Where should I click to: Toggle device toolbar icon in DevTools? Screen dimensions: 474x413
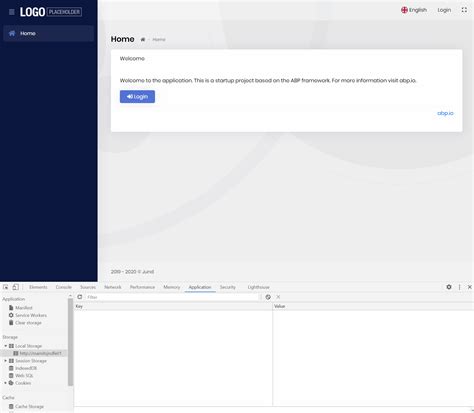pos(15,287)
